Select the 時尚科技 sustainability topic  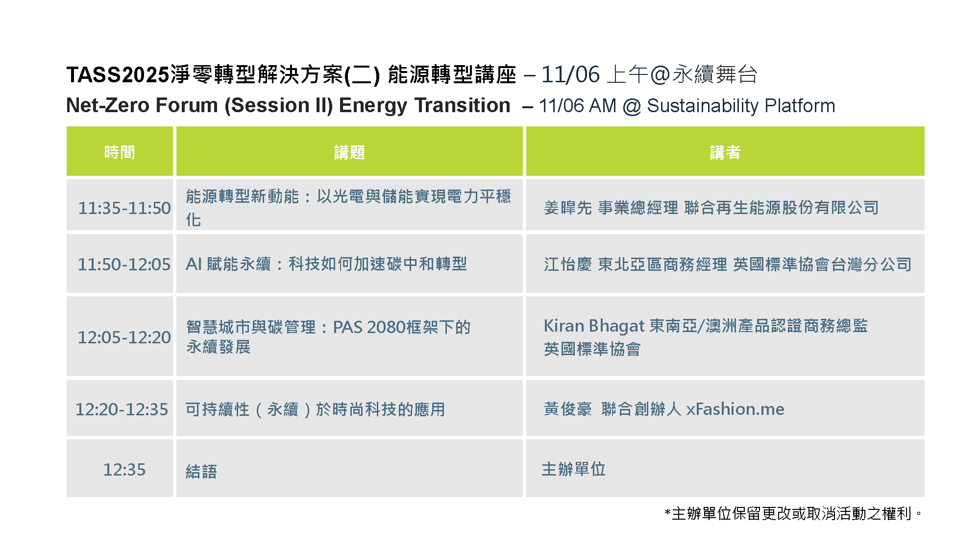click(x=315, y=409)
